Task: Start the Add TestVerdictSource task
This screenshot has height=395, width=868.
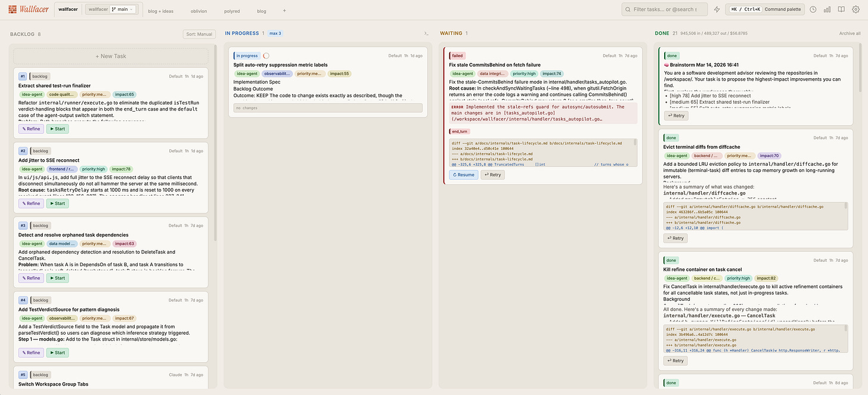Action: 57,353
